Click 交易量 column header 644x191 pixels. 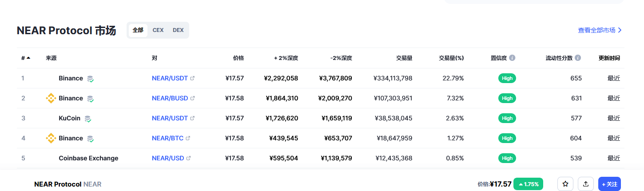tap(404, 58)
